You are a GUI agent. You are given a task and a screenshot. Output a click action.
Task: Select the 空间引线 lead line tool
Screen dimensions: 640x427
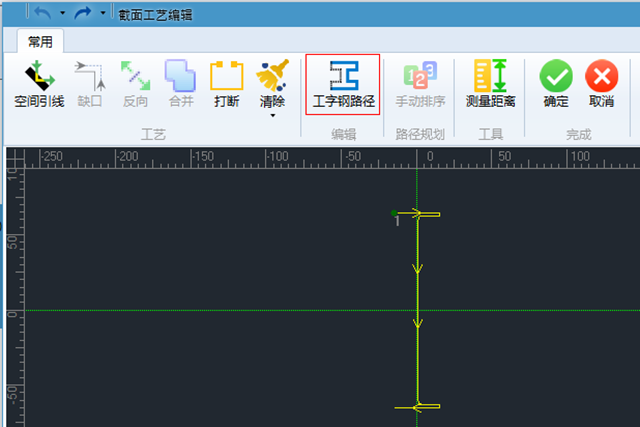[39, 83]
